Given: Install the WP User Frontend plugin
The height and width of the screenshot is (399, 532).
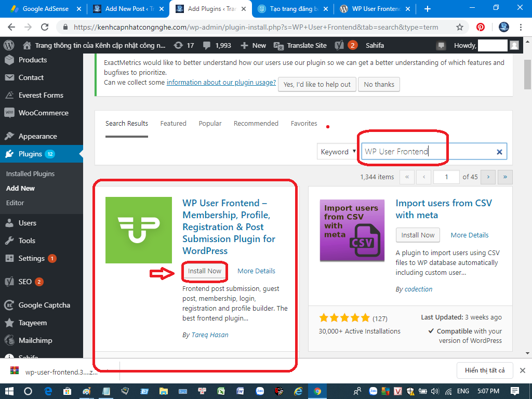Looking at the screenshot, I should pyautogui.click(x=205, y=271).
